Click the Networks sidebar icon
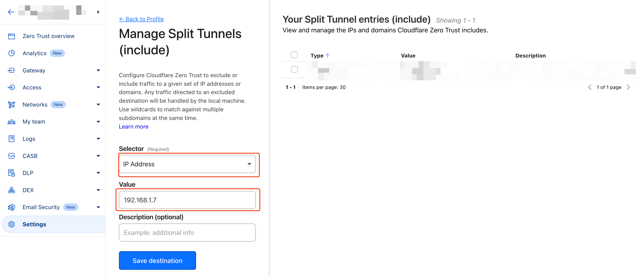Image resolution: width=644 pixels, height=277 pixels. click(x=12, y=105)
